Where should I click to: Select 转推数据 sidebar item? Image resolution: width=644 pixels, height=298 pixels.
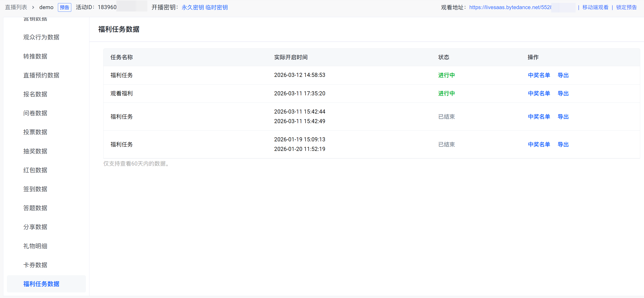[35, 56]
